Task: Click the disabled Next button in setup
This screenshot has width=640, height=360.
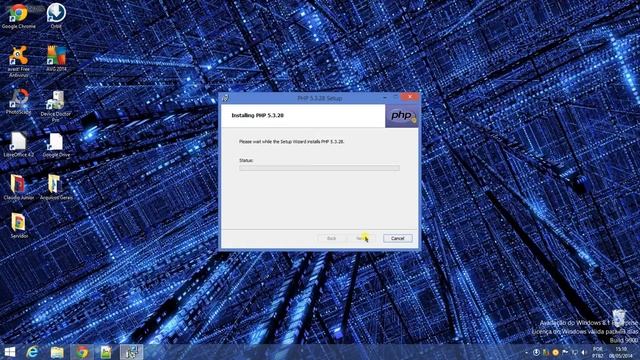Action: tap(362, 238)
